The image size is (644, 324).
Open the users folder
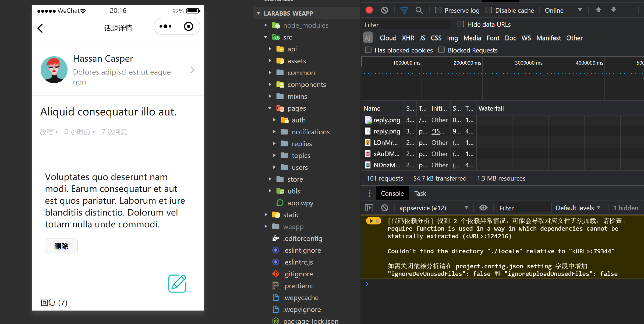[x=294, y=167]
